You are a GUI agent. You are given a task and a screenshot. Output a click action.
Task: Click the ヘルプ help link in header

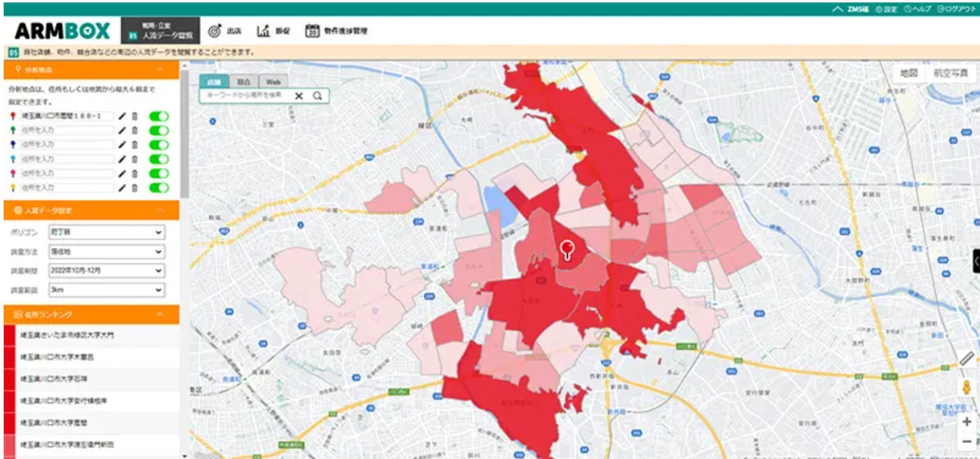(x=917, y=9)
